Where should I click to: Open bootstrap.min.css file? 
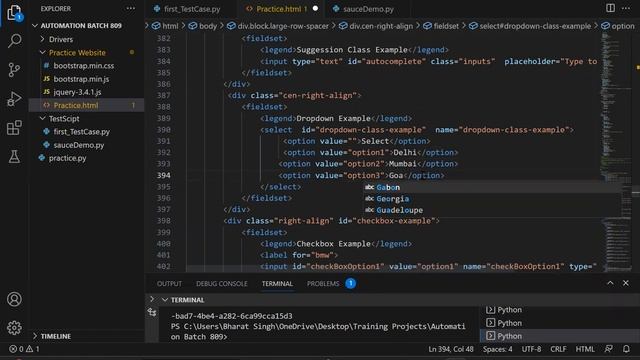[x=84, y=66]
